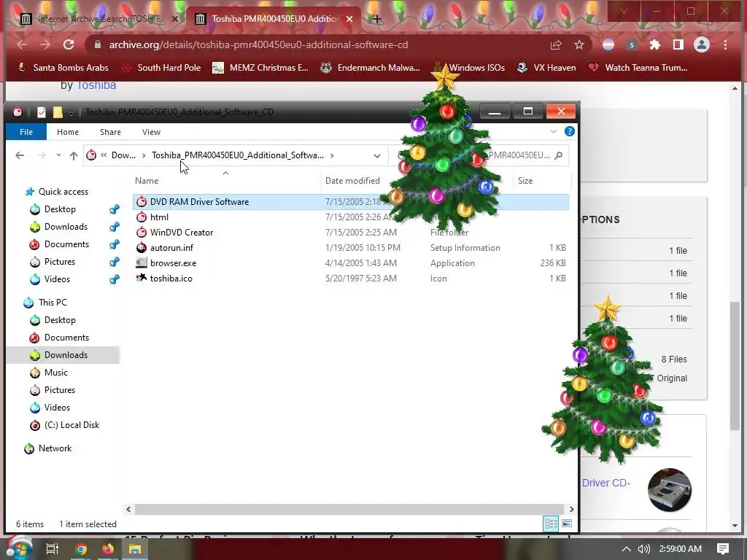The height and width of the screenshot is (560, 747).
Task: Click chevron after Toshiba folder breadcrumb
Action: [x=332, y=155]
